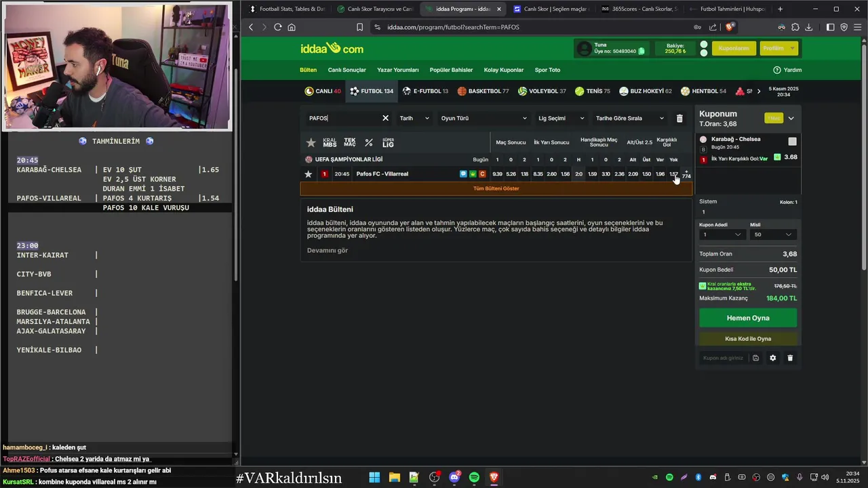The height and width of the screenshot is (488, 868).
Task: Open Spor Toto menu item
Action: [548, 70]
